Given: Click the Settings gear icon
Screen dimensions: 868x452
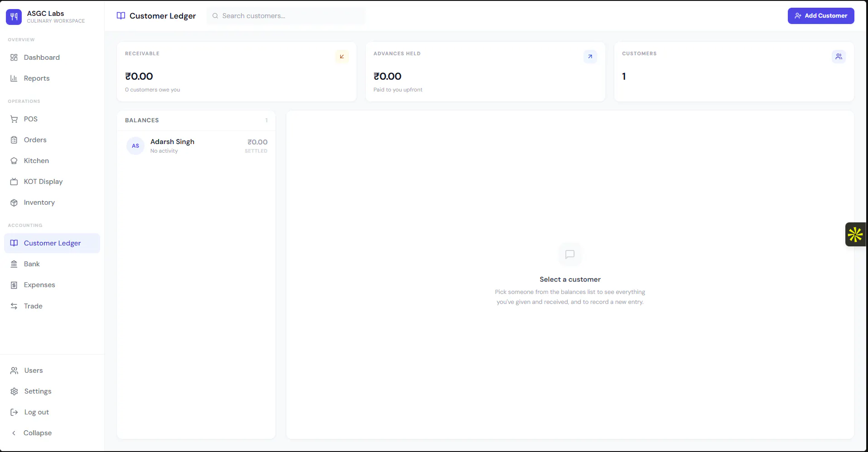Looking at the screenshot, I should (14, 391).
